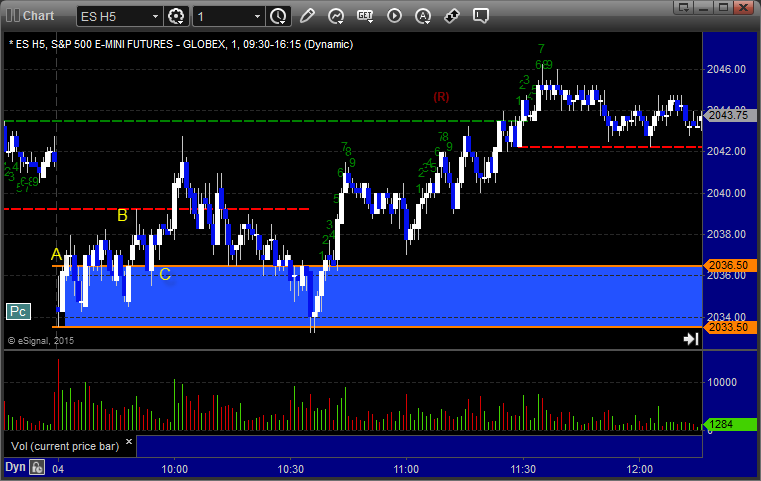
Task: Open the time template clock menu
Action: [x=279, y=17]
